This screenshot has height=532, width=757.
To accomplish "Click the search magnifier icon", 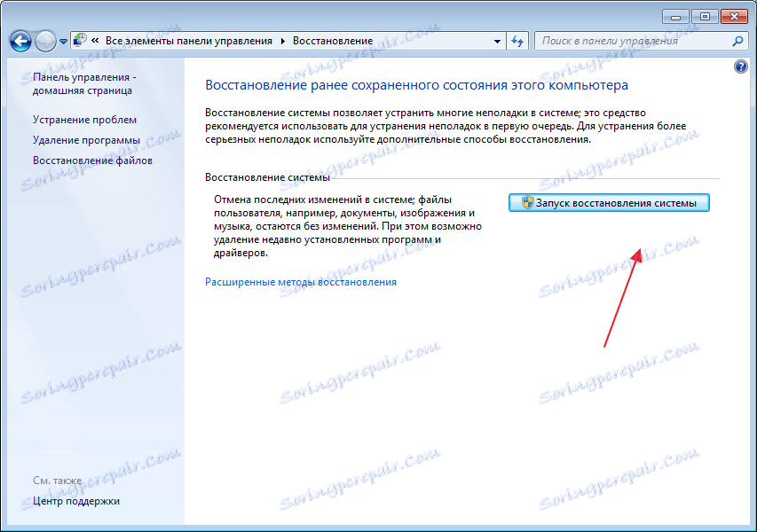I will [737, 40].
